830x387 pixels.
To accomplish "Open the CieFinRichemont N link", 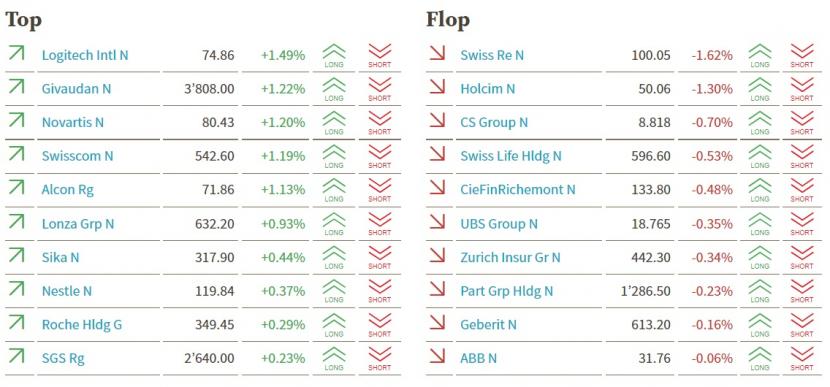I will 518,190.
